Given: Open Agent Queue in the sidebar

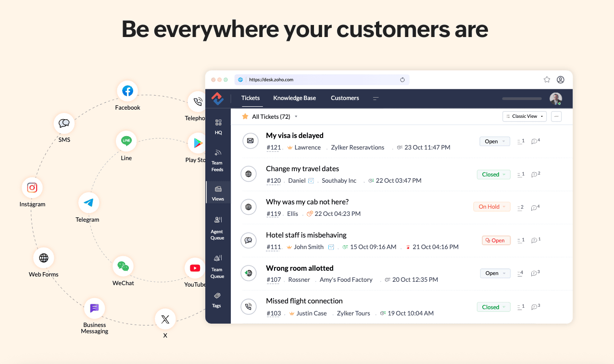Looking at the screenshot, I should coord(217,228).
